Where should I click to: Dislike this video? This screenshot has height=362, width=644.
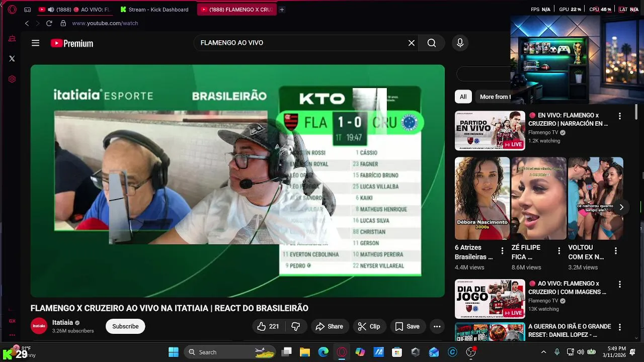click(296, 326)
